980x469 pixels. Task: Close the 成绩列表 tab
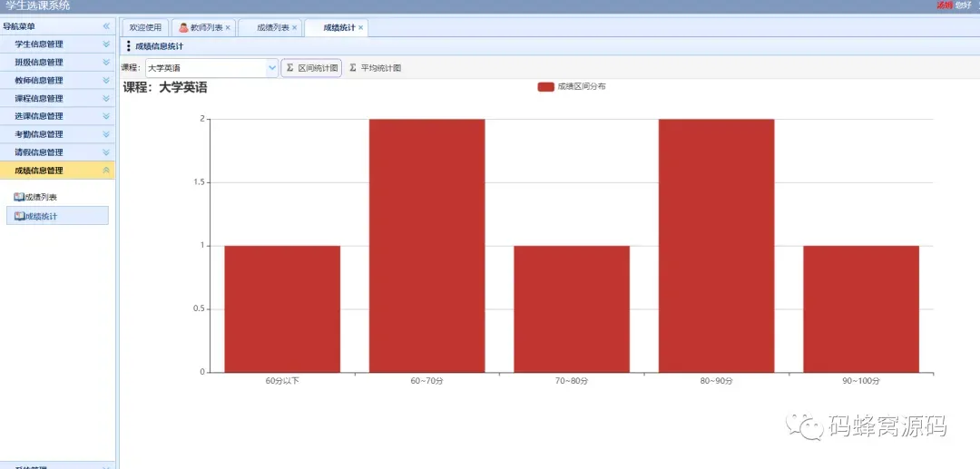pos(294,28)
